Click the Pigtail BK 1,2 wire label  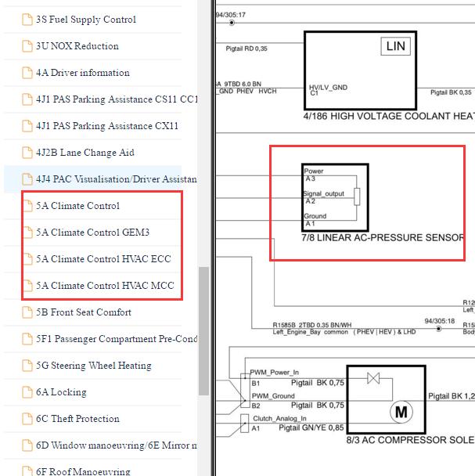452,396
